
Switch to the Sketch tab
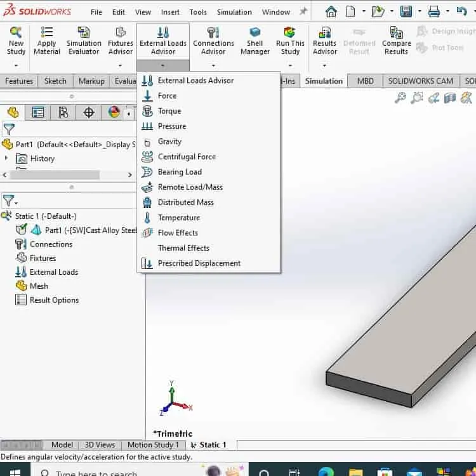pyautogui.click(x=55, y=81)
